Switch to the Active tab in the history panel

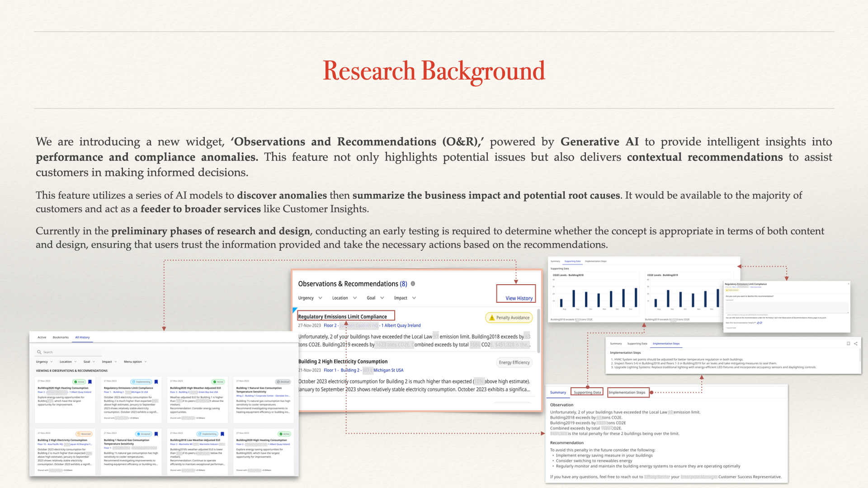pyautogui.click(x=42, y=337)
